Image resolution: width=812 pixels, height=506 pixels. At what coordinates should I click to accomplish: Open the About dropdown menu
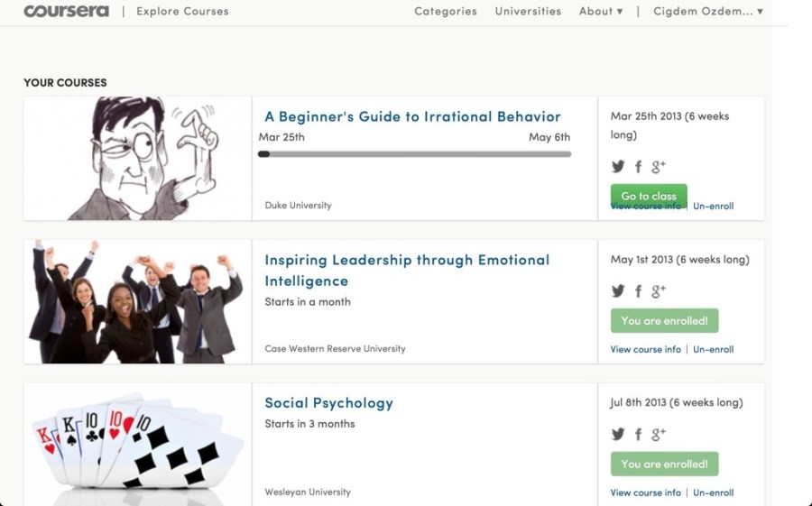pyautogui.click(x=601, y=12)
